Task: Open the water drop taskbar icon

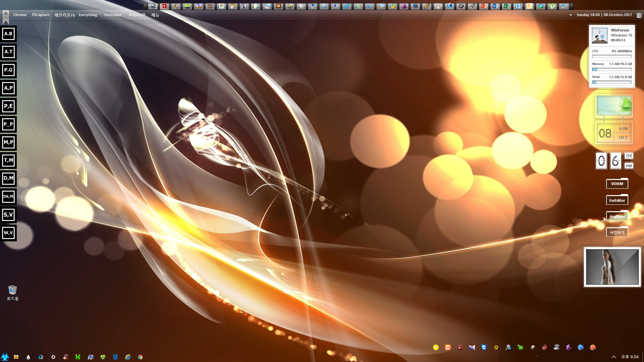Action: click(x=28, y=357)
